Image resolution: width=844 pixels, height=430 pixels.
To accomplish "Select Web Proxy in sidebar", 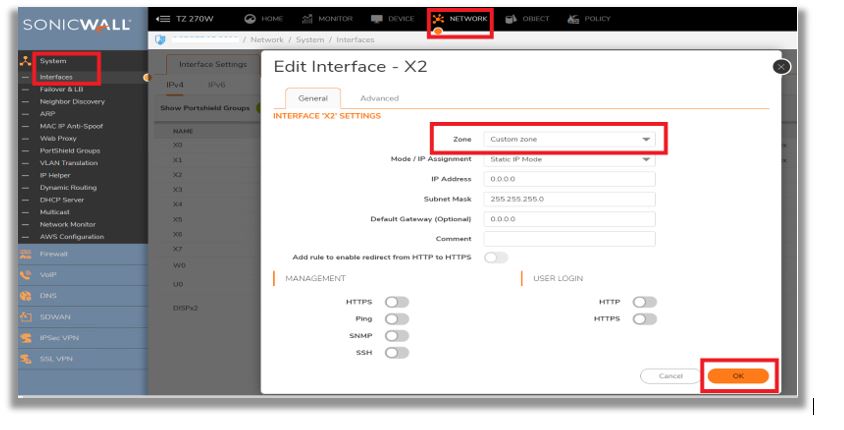I will pyautogui.click(x=58, y=139).
